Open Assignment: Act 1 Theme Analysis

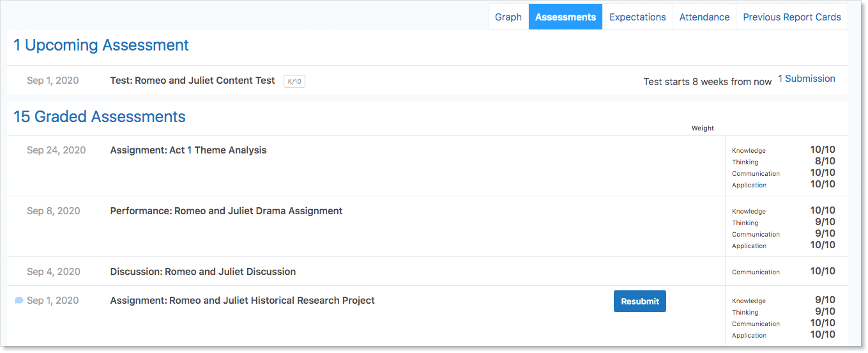[188, 150]
